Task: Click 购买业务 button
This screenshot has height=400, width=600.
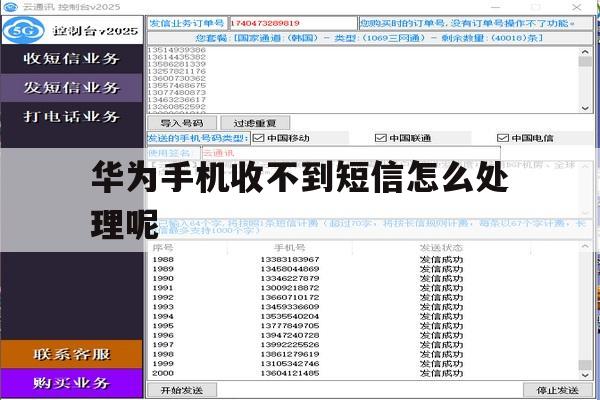Action: click(72, 383)
